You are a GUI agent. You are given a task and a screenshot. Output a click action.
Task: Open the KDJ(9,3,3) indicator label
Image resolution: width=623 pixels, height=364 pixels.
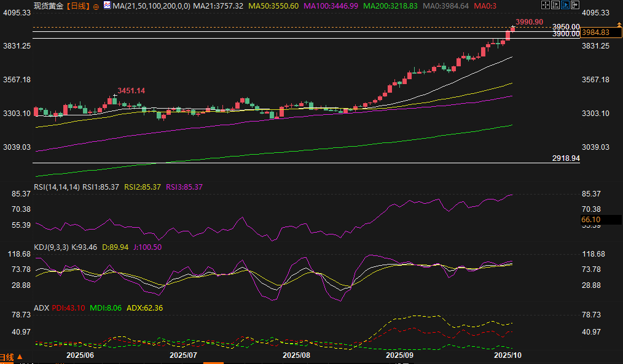pyautogui.click(x=52, y=247)
